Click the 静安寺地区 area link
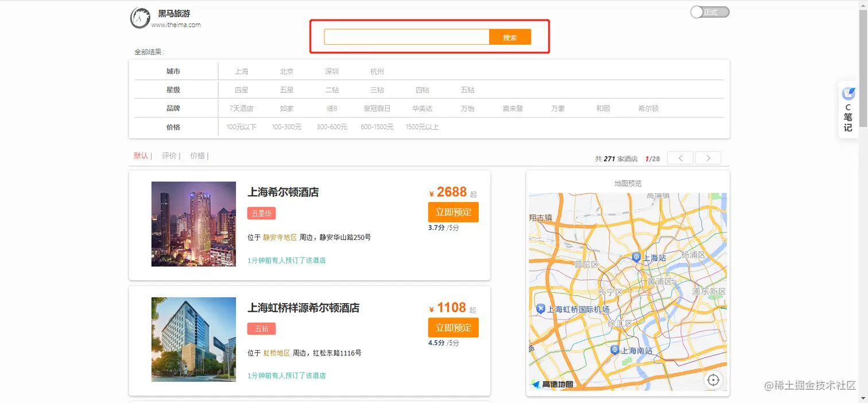868x403 pixels. click(x=280, y=237)
